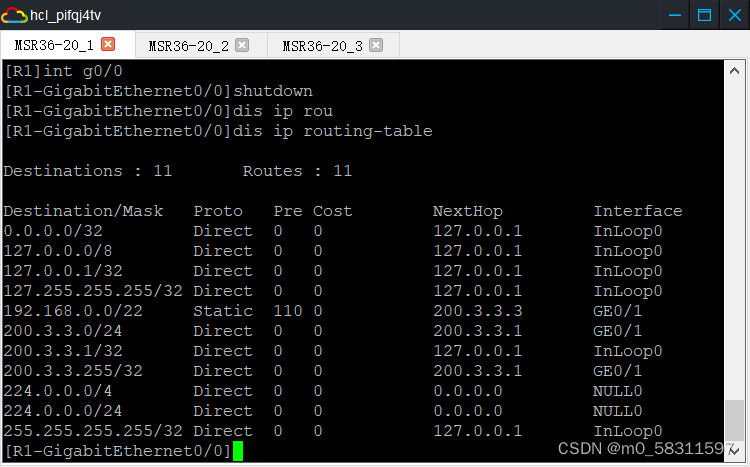Click destination 200.3.3.255/32
The width and height of the screenshot is (750, 467).
(x=73, y=371)
